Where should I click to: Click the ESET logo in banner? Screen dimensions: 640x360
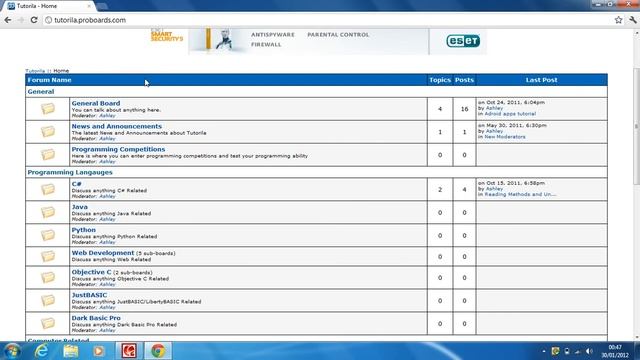tap(463, 41)
